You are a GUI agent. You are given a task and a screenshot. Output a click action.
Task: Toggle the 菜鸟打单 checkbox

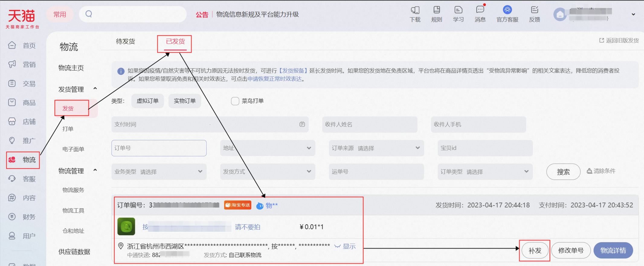click(x=235, y=101)
